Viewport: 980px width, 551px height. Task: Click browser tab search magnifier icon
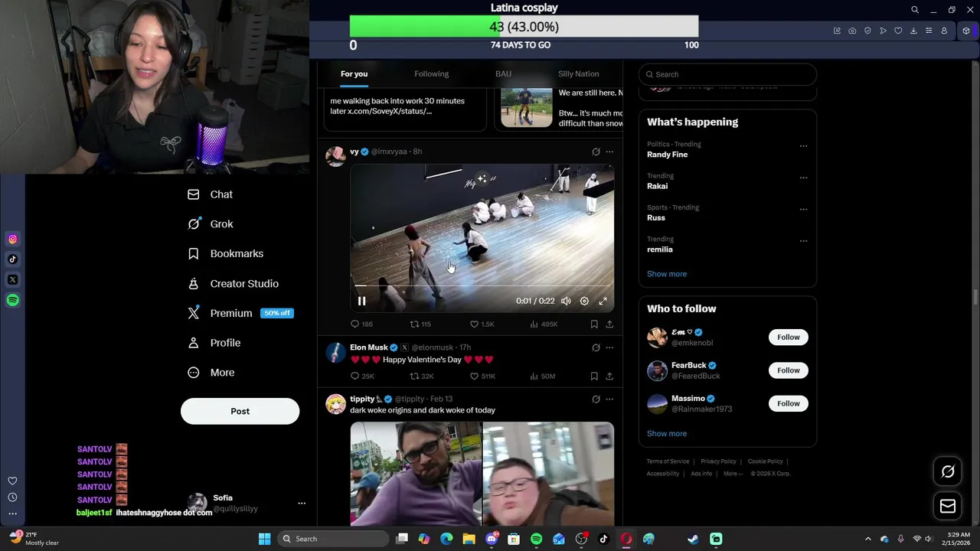(x=915, y=10)
